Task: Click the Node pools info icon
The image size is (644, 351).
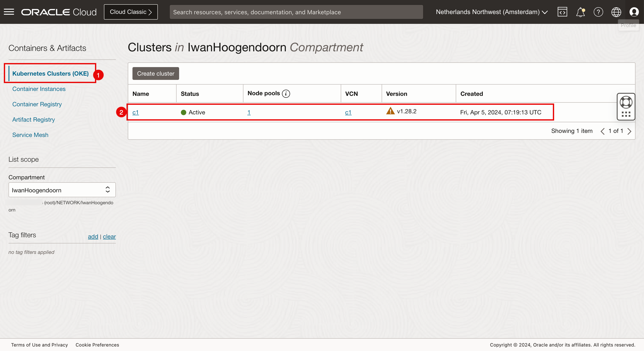Action: click(286, 94)
